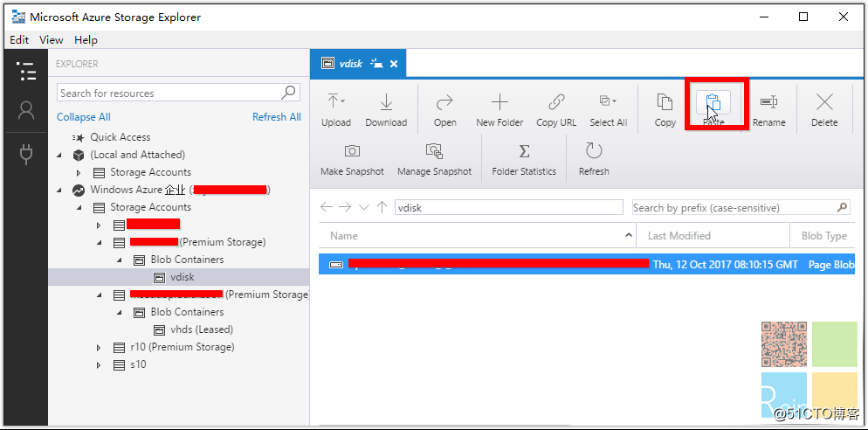This screenshot has height=430, width=868.
Task: Collapse the (Local and Attached) node
Action: pyautogui.click(x=59, y=155)
